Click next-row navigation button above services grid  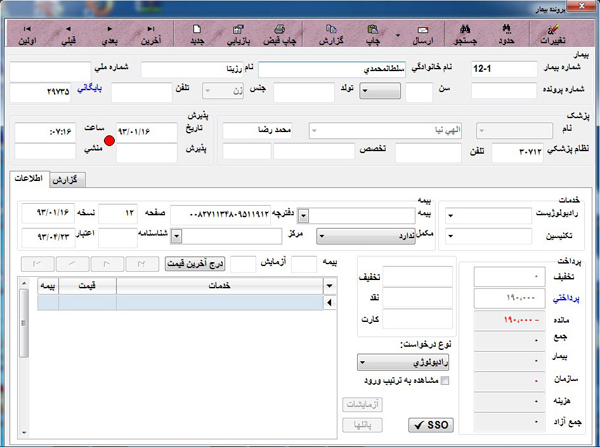pyautogui.click(x=107, y=264)
